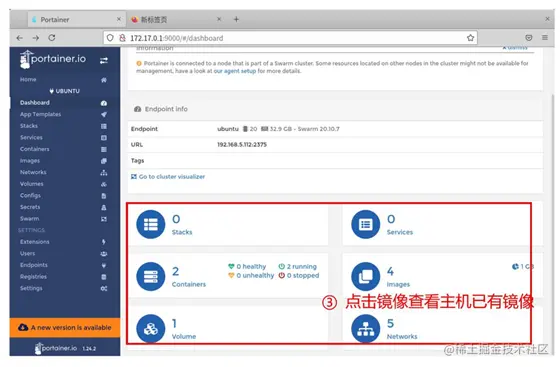This screenshot has height=367, width=560.
Task: Click the Stacks list icon in sidebar
Action: [x=104, y=126]
